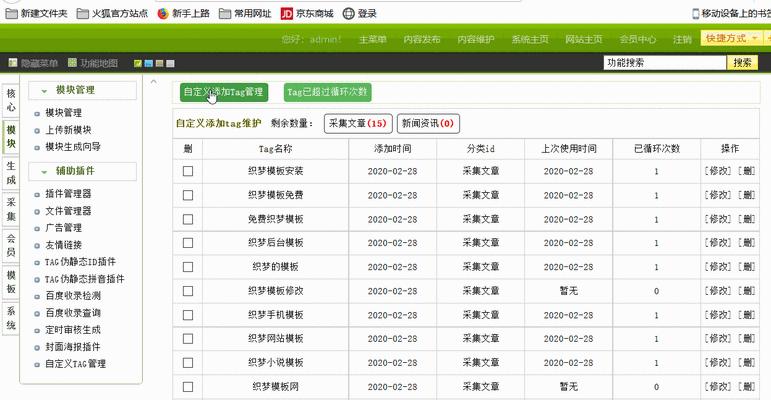Click the 新闻资讯(0) category button

tap(428, 123)
